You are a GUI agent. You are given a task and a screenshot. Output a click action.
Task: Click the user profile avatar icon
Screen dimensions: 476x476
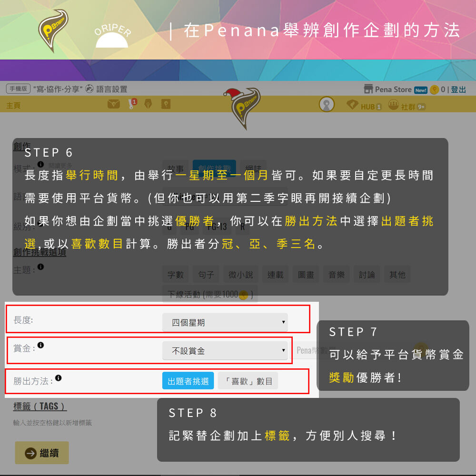(x=327, y=104)
